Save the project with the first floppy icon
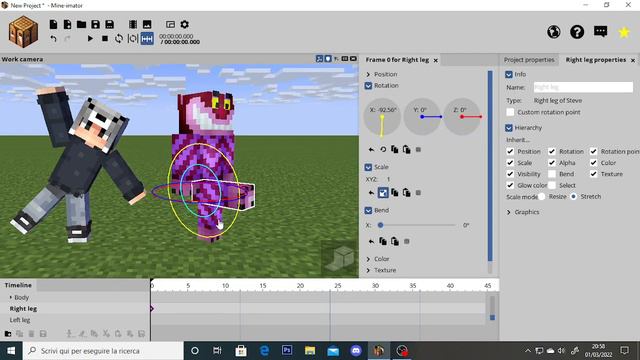Viewport: 640px width, 360px height. (96, 24)
